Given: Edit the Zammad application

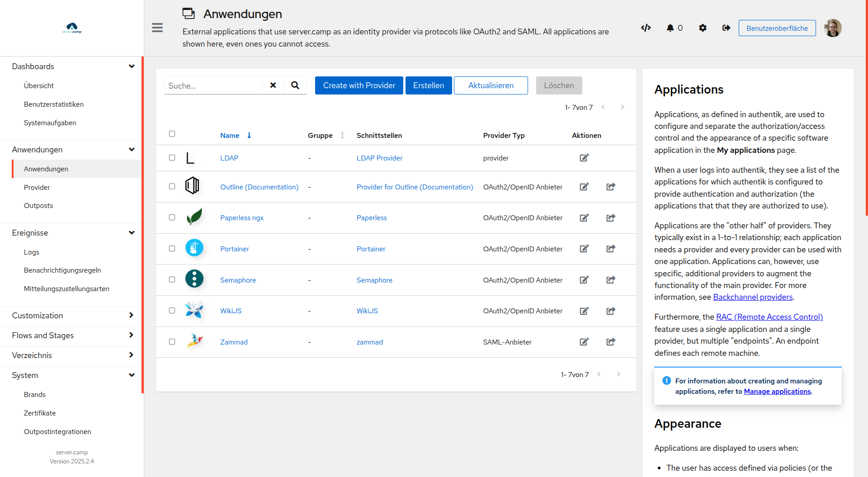Looking at the screenshot, I should (x=584, y=342).
